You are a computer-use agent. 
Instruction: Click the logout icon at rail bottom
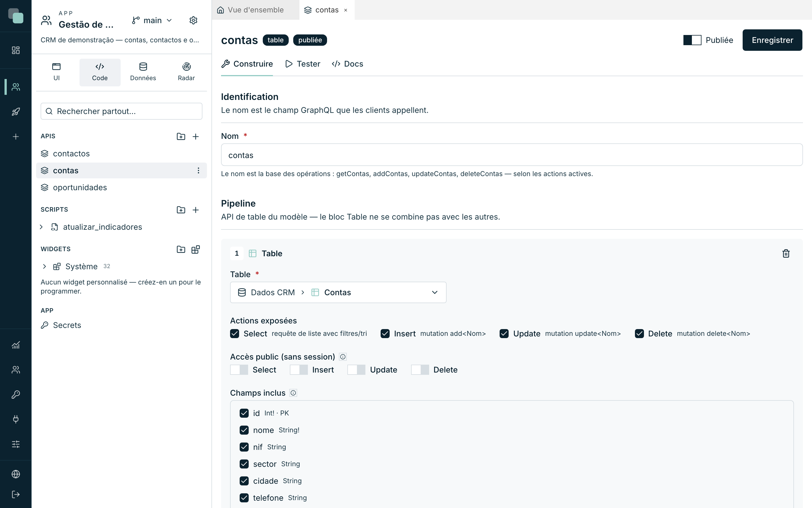coord(16,494)
